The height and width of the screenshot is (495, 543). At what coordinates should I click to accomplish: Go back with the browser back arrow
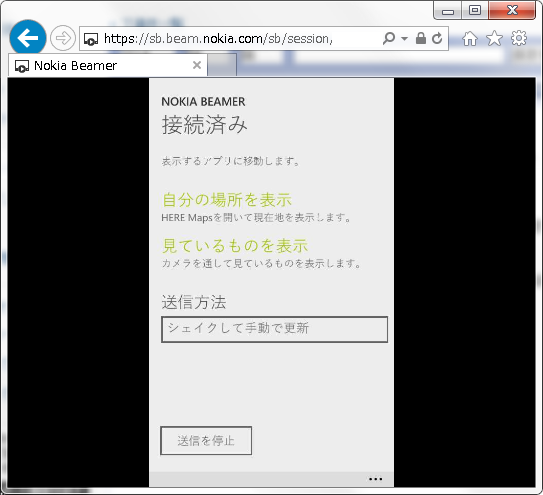tap(28, 38)
